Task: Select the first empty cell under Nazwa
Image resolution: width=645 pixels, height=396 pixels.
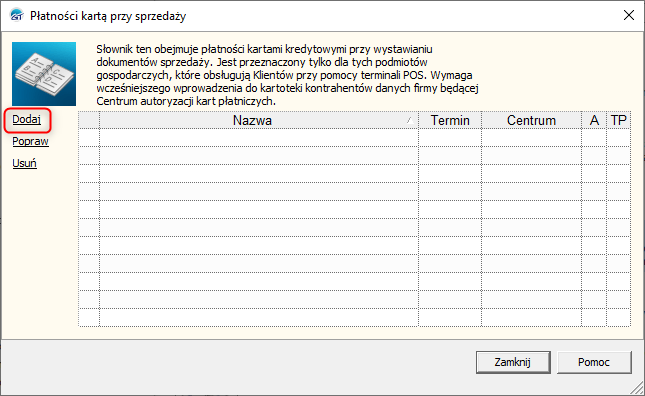Action: coord(259,138)
